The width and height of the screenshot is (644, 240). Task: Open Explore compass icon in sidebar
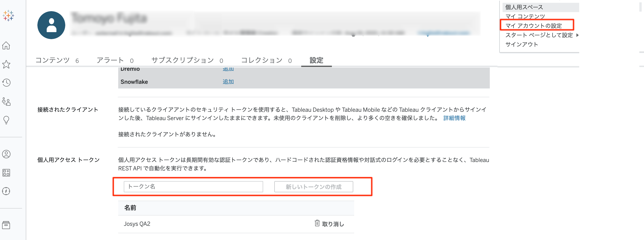click(6, 191)
